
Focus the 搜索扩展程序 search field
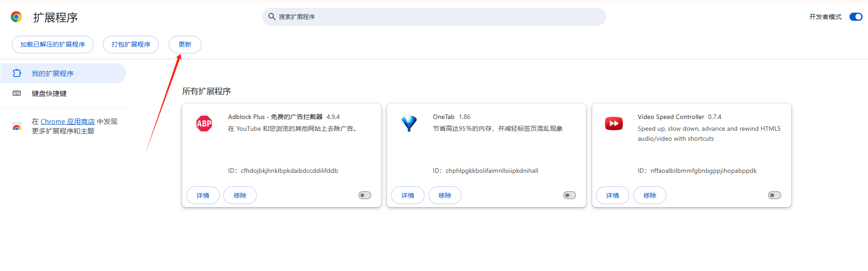click(x=434, y=17)
